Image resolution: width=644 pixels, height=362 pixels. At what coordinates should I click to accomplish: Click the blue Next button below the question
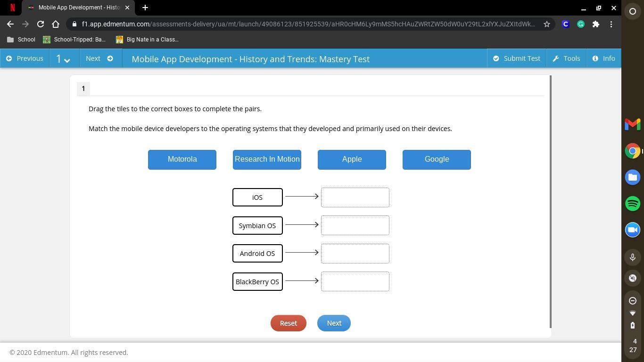click(x=334, y=323)
